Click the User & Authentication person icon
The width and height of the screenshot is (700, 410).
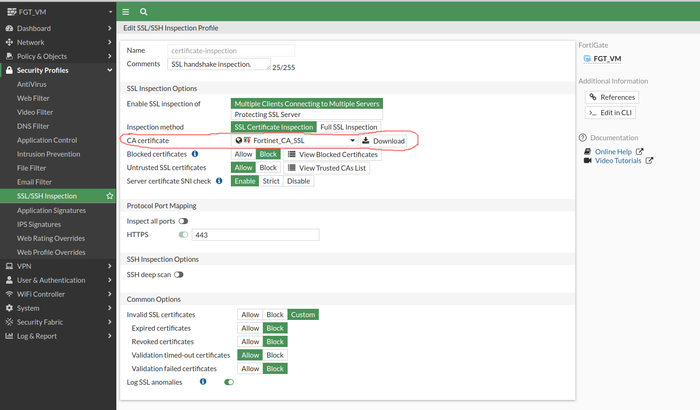pyautogui.click(x=9, y=280)
